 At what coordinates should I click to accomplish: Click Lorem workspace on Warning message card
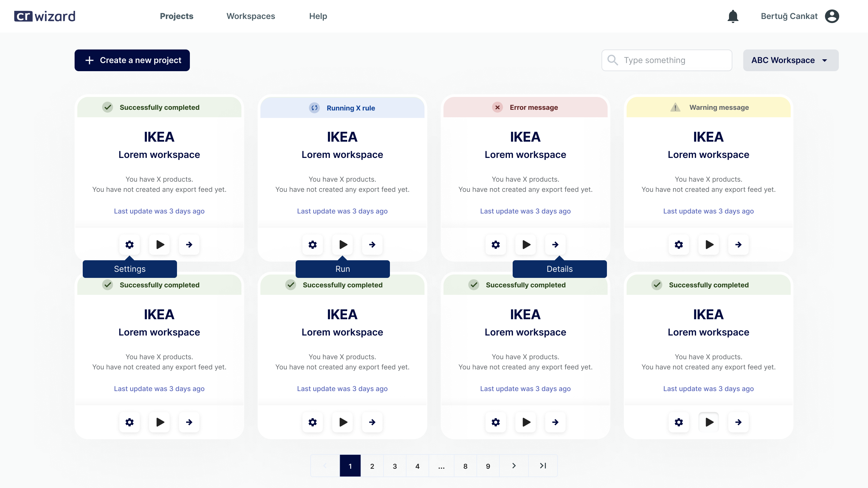pos(709,155)
